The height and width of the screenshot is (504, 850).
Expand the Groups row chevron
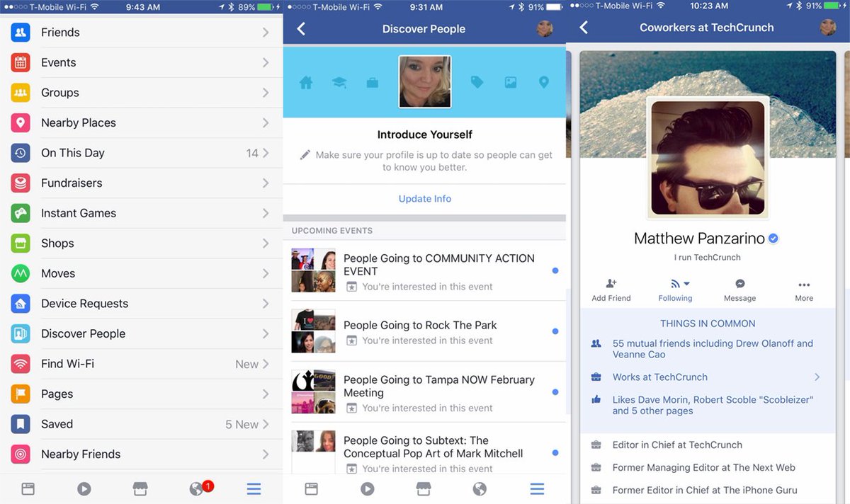(x=266, y=93)
